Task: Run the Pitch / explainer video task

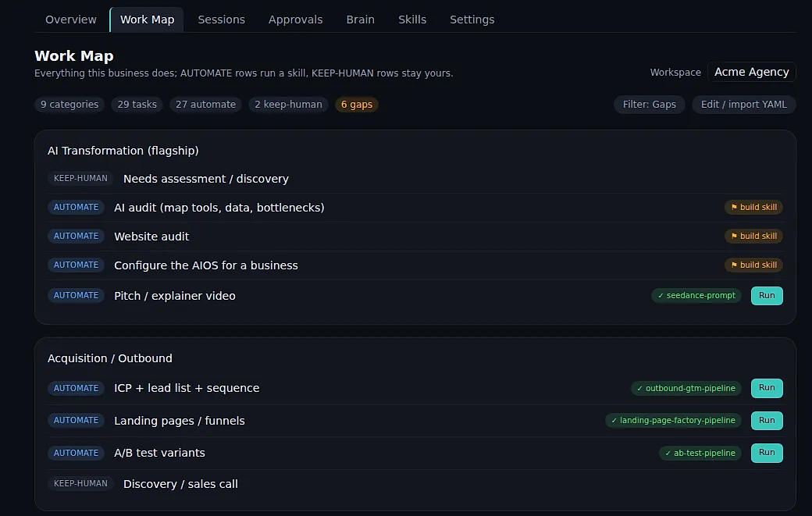Action: point(767,296)
